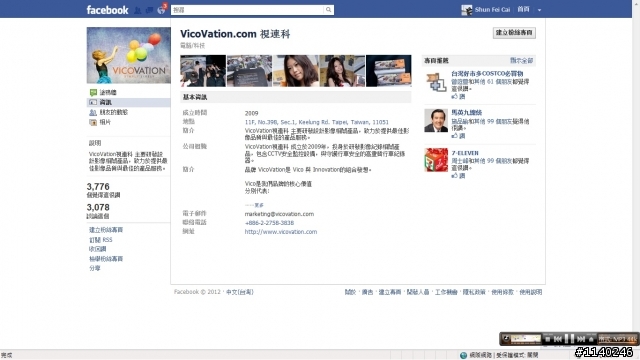Select the highlighted Info (資訊) sidebar item
Screen dimensions: 640x360
pyautogui.click(x=129, y=102)
